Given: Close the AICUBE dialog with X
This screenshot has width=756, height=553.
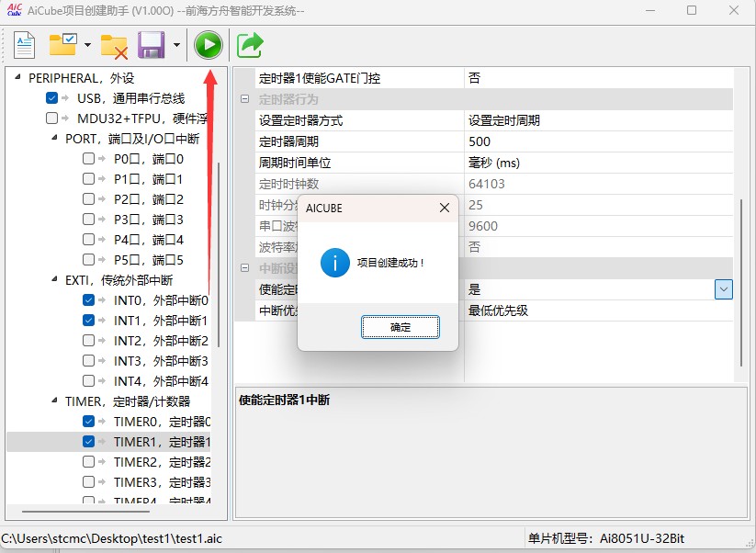Looking at the screenshot, I should tap(445, 208).
